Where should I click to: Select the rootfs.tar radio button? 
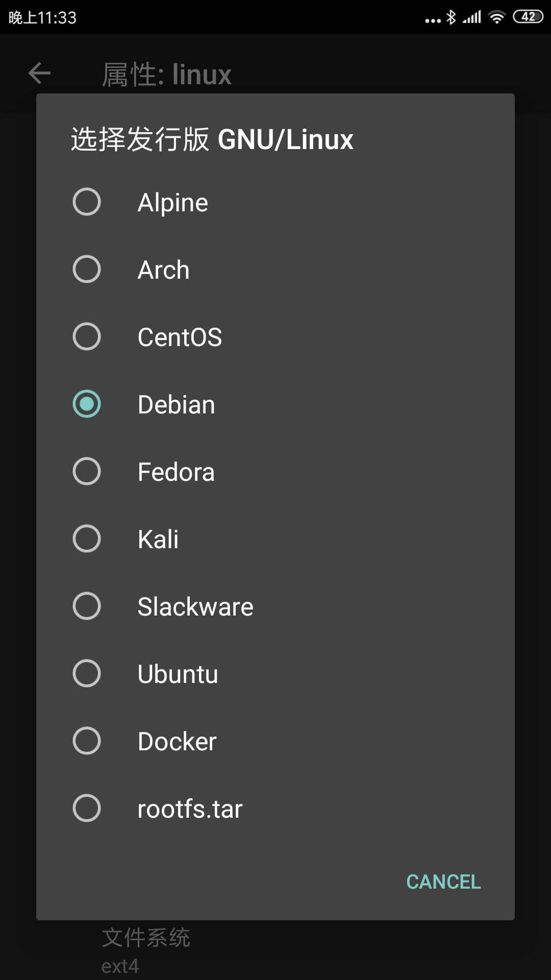pos(87,808)
